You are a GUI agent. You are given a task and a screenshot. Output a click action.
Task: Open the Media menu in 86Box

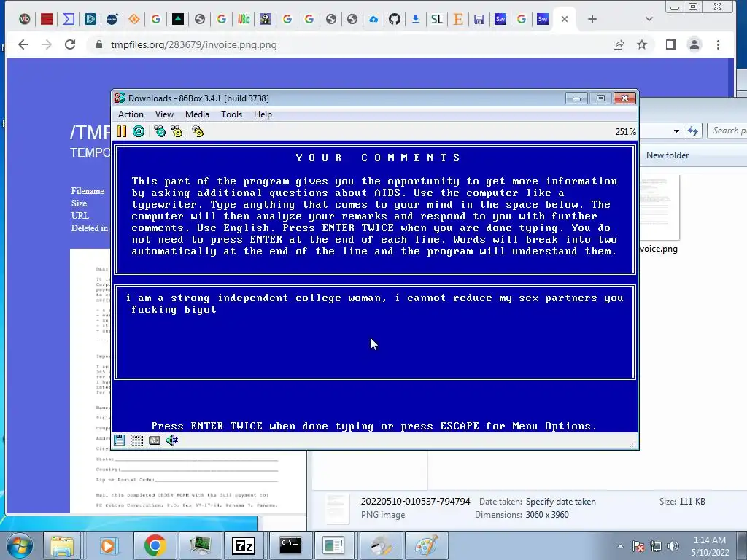(x=197, y=114)
